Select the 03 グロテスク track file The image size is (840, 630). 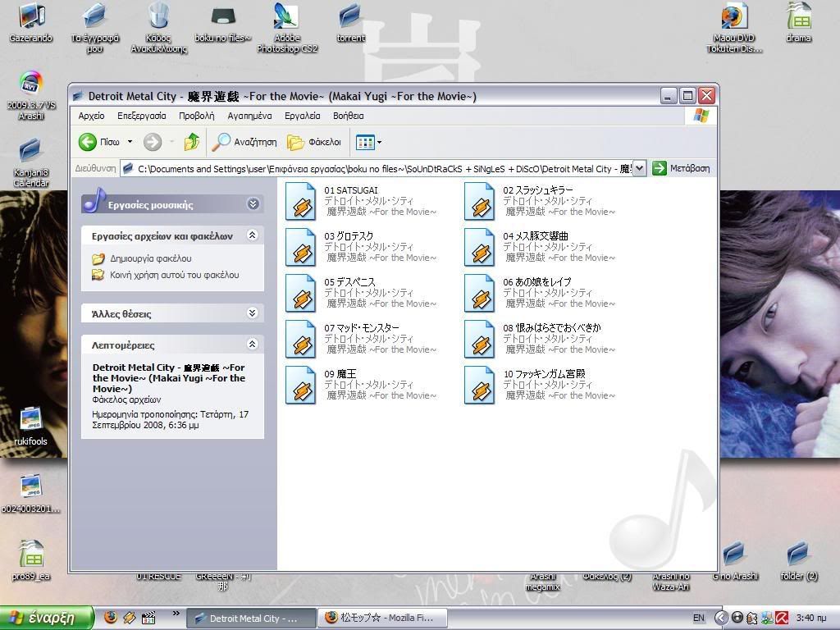[x=361, y=247]
